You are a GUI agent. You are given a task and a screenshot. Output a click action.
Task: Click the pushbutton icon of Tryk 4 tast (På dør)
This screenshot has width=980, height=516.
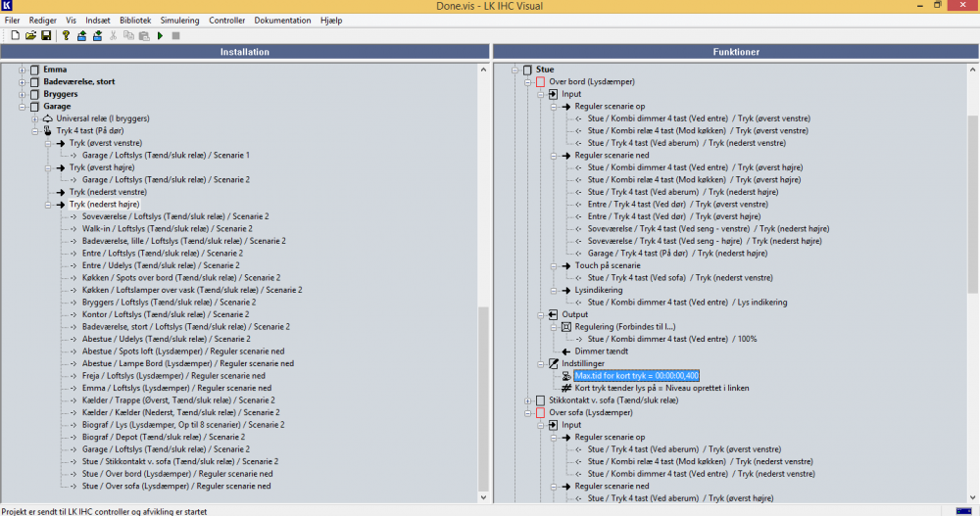click(46, 131)
